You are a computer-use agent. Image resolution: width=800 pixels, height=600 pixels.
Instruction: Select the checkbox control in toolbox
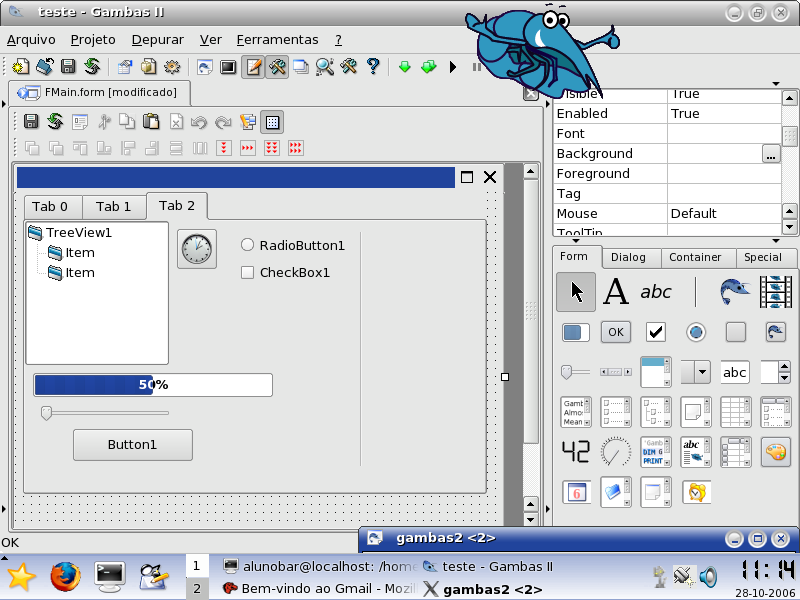point(656,332)
